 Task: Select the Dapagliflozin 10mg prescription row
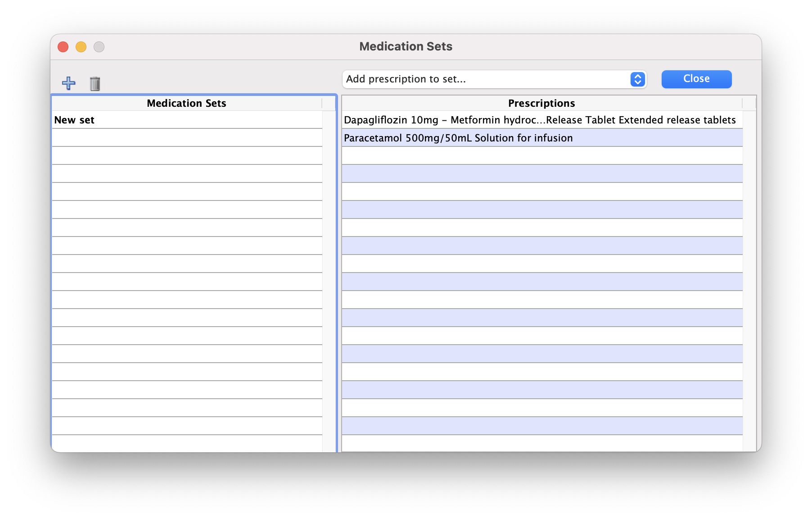pyautogui.click(x=540, y=120)
